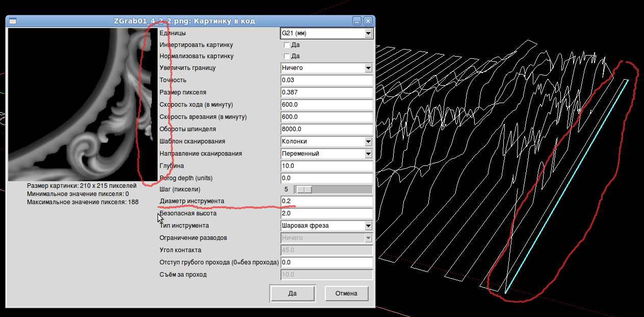Viewport: 644px width, 317px height.
Task: Click the Да confirm button
Action: 293,294
